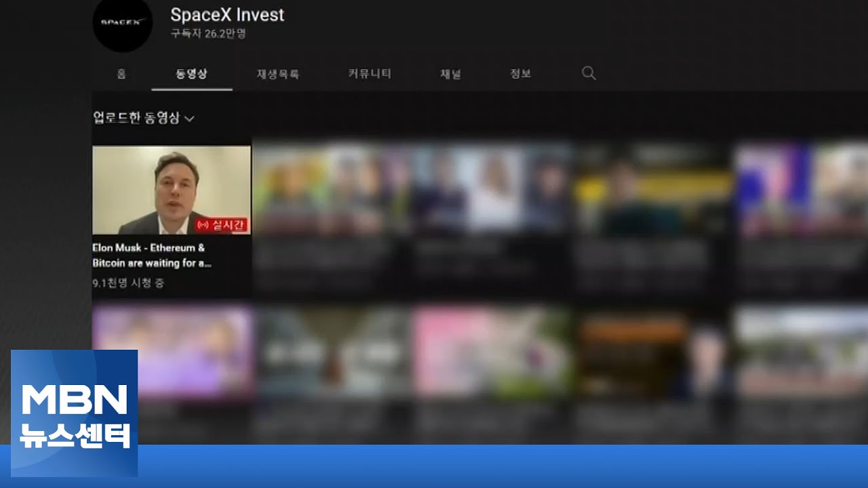Go to the 커뮤니티 tab
The width and height of the screenshot is (868, 488).
370,74
